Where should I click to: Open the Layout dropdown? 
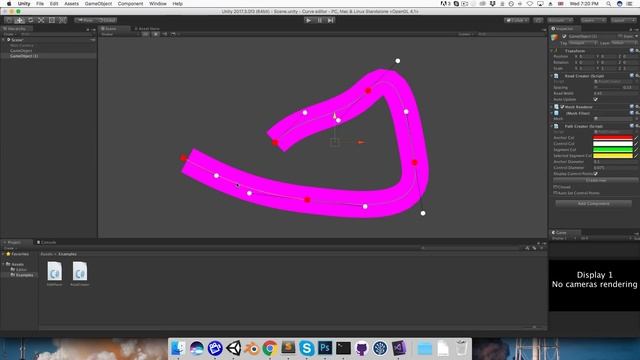623,20
